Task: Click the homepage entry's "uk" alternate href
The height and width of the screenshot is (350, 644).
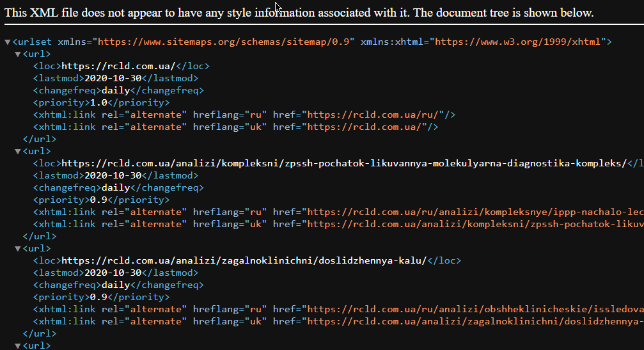Action: [370, 127]
